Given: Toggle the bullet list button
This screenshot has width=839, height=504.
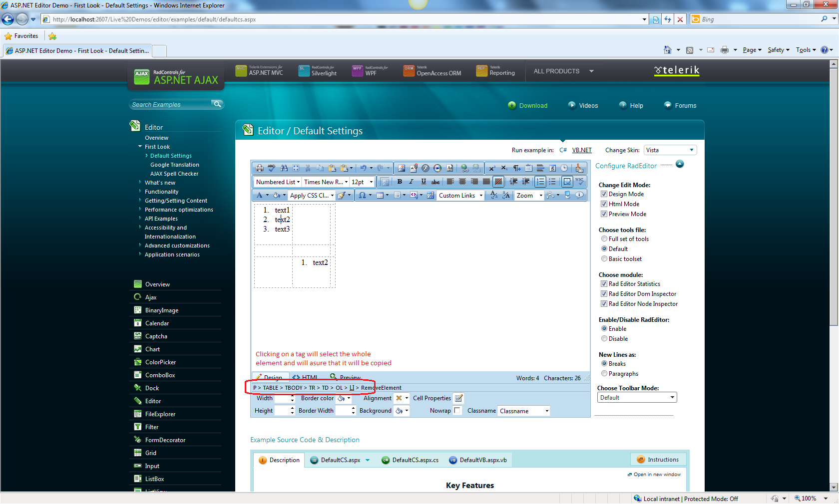Looking at the screenshot, I should [552, 182].
